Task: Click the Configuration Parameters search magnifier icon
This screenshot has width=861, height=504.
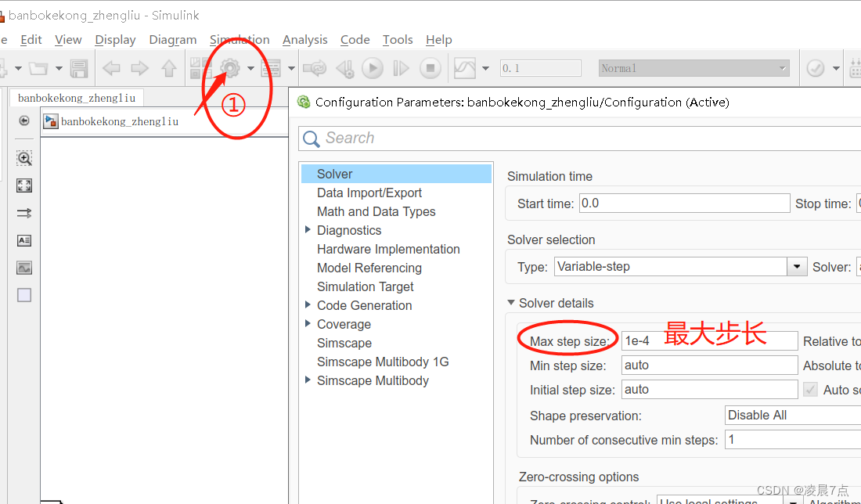Action: click(x=312, y=139)
